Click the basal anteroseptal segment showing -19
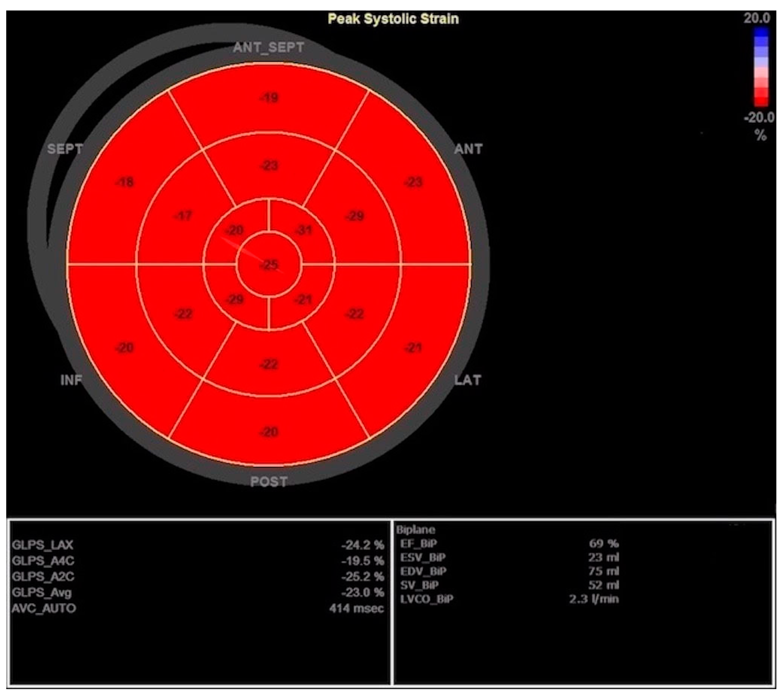 click(x=269, y=98)
